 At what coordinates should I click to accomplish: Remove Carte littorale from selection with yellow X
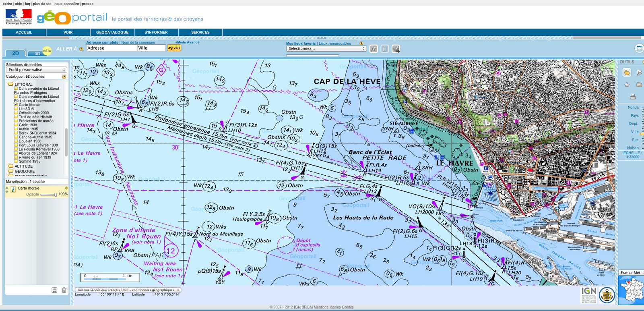[x=66, y=188]
